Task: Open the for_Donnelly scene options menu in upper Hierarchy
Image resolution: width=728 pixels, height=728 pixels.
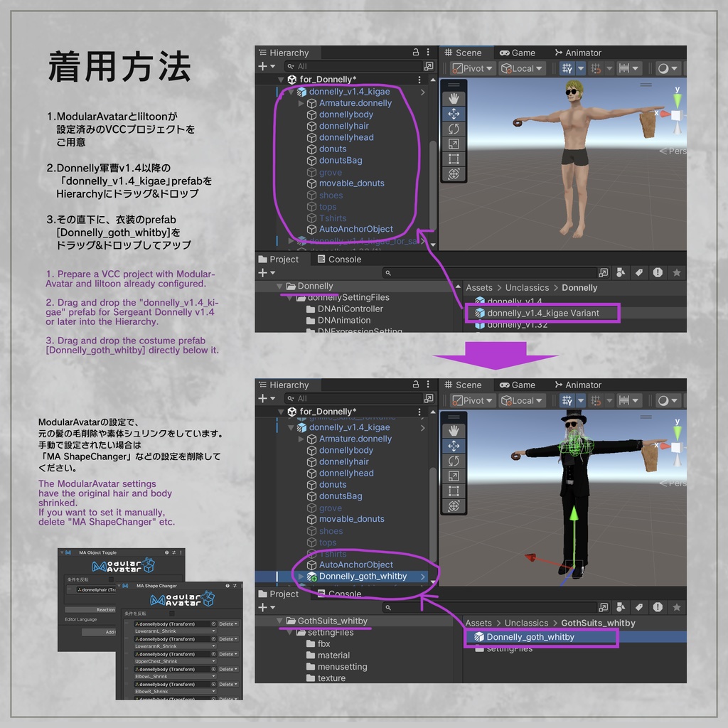Action: [x=419, y=80]
